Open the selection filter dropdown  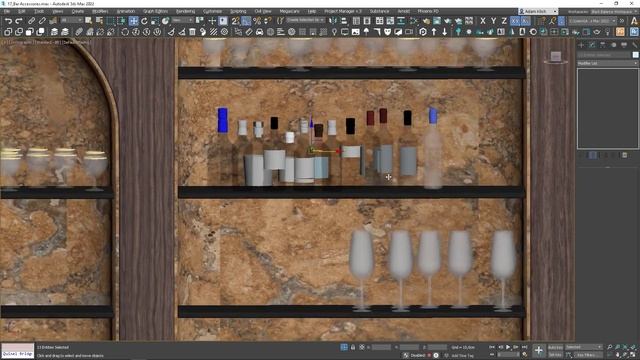[71, 20]
